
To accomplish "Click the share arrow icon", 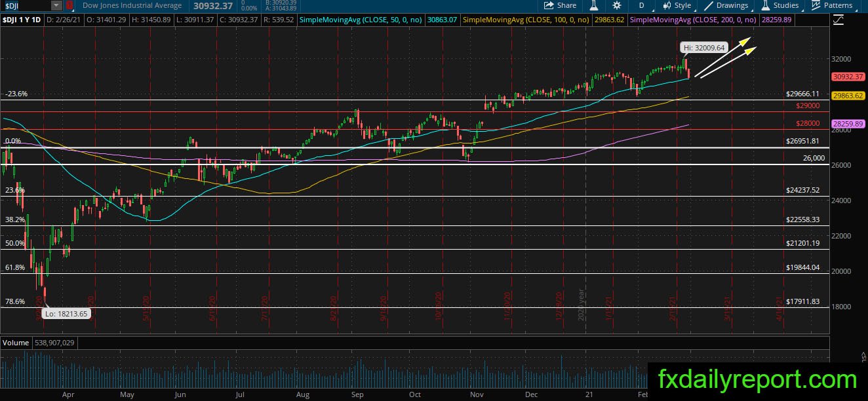I will pos(549,5).
